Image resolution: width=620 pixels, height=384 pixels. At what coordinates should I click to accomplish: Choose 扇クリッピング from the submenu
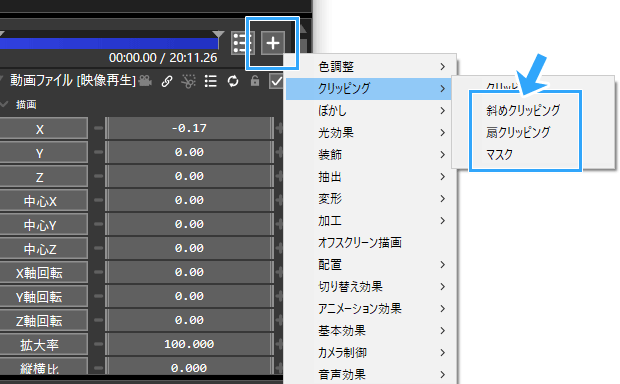click(x=518, y=132)
